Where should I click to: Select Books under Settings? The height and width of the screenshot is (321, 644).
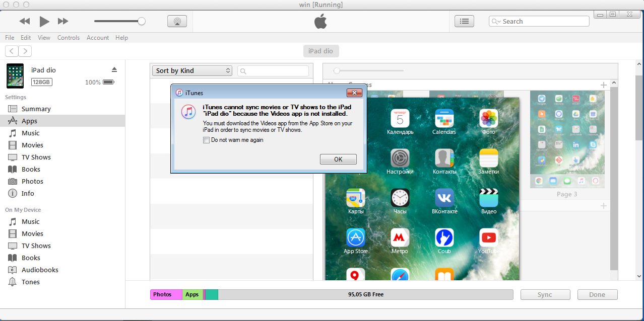[62, 169]
